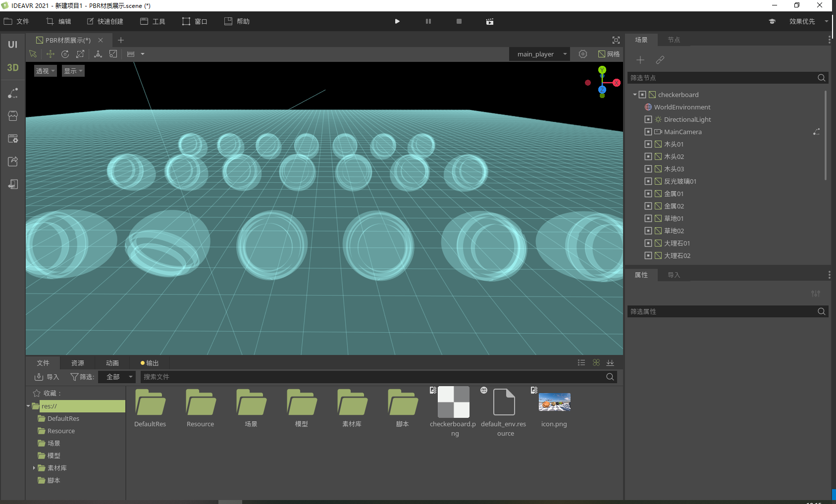Open the 全部 filter dropdown
Image resolution: width=836 pixels, height=504 pixels.
pyautogui.click(x=117, y=377)
